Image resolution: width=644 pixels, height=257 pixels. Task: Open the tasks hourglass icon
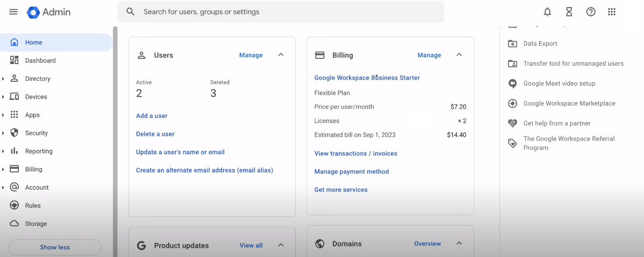[x=569, y=12]
